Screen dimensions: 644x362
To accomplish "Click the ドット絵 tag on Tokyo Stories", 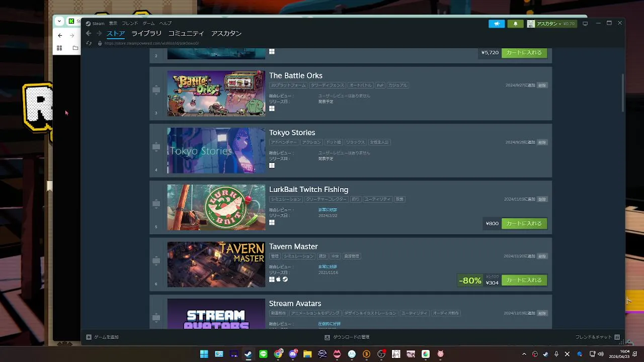I will [x=333, y=142].
